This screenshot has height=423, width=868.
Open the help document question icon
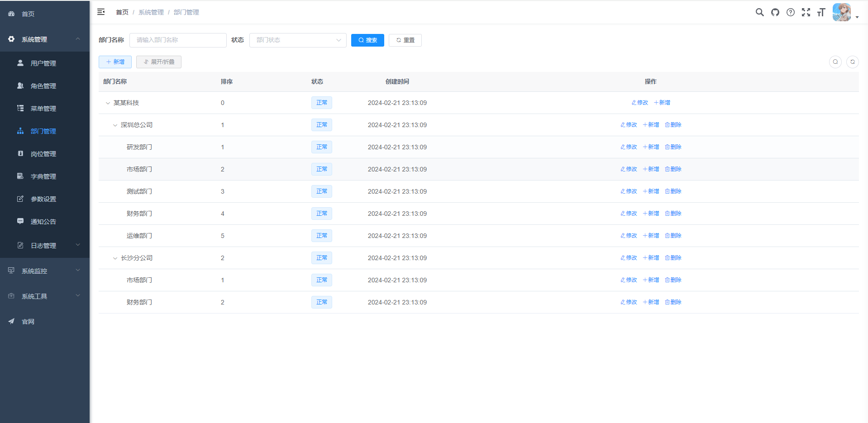pyautogui.click(x=791, y=12)
